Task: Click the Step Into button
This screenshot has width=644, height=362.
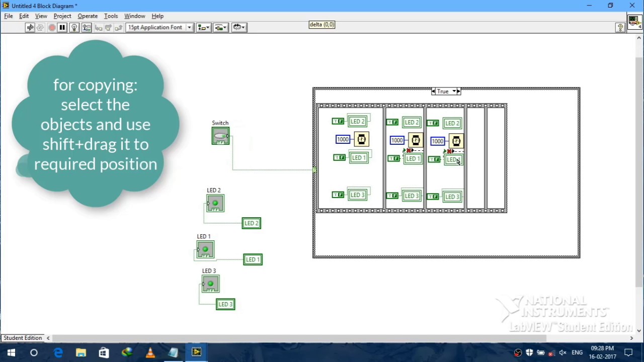Action: (x=98, y=28)
